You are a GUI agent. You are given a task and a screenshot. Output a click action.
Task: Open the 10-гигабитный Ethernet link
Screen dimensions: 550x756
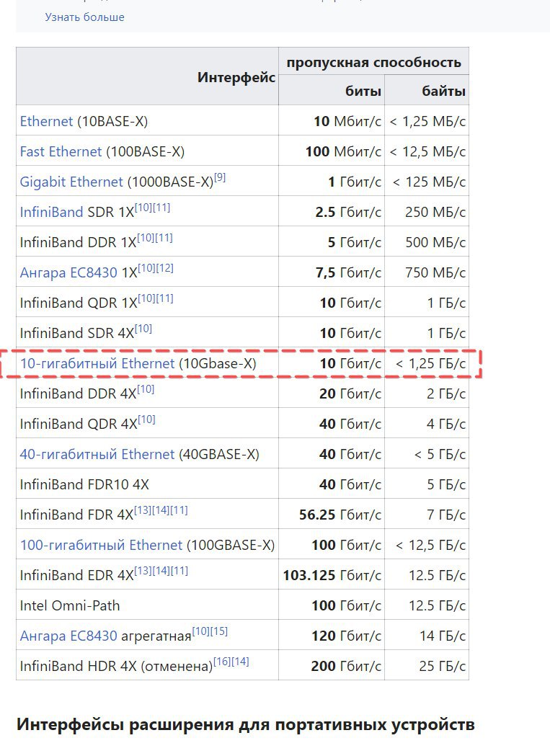tap(97, 363)
